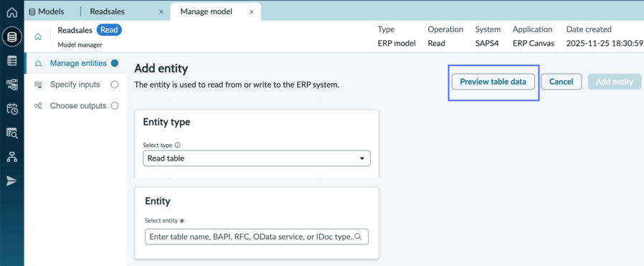Image resolution: width=644 pixels, height=266 pixels.
Task: Click the Readsales model name in header
Action: pos(75,30)
